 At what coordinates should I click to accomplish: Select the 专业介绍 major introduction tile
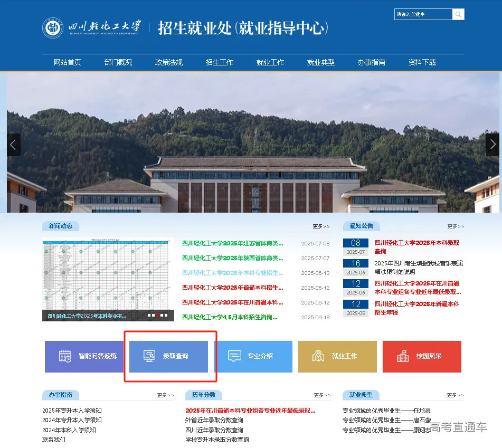click(x=255, y=357)
